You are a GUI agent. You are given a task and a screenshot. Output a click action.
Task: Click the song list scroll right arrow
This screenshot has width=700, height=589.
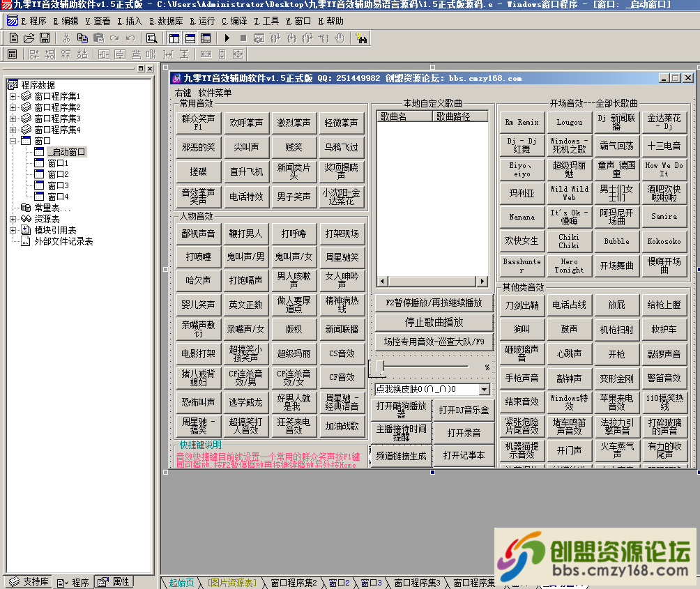482,281
